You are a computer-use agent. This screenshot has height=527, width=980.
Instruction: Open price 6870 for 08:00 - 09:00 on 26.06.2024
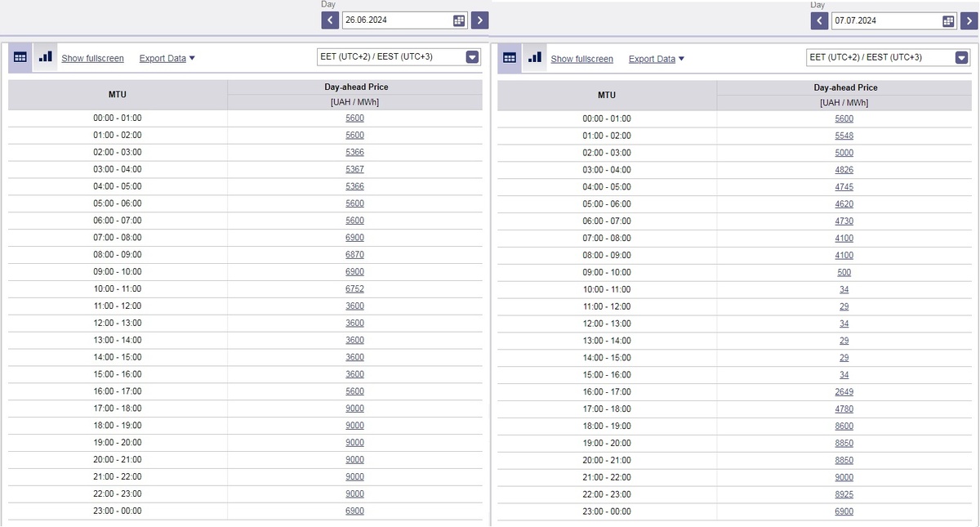click(355, 255)
